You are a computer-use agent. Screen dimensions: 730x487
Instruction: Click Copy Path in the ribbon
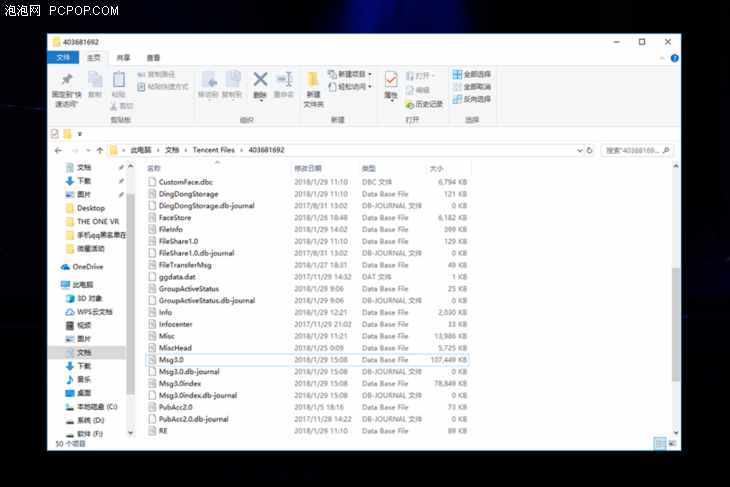pos(156,74)
